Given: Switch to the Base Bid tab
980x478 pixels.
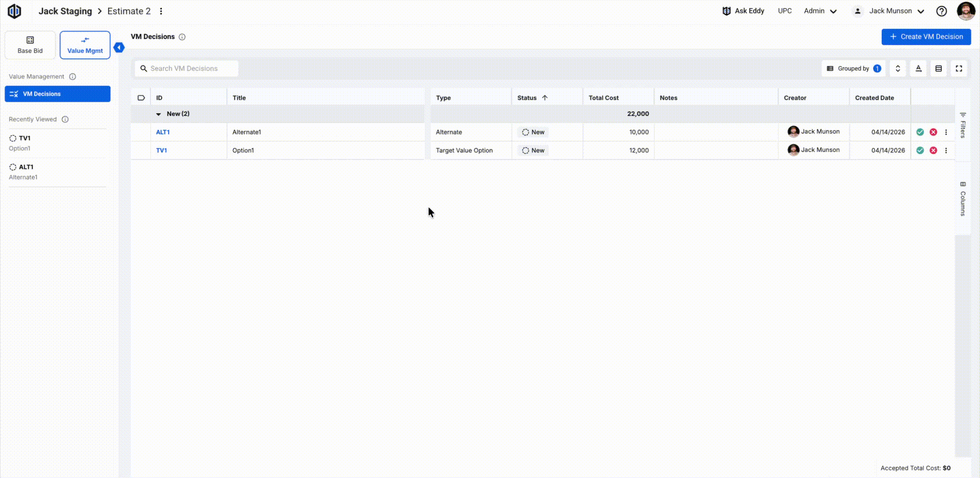Looking at the screenshot, I should 30,45.
